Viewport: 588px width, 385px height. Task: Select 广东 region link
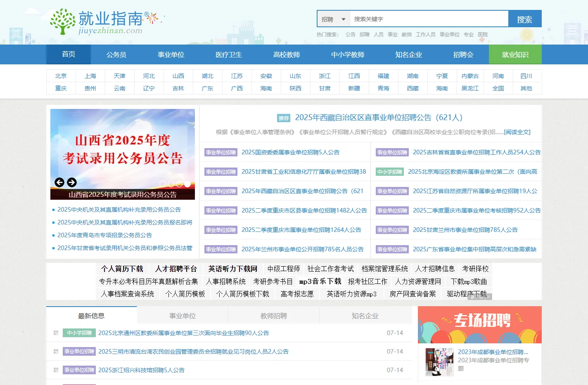(x=208, y=88)
